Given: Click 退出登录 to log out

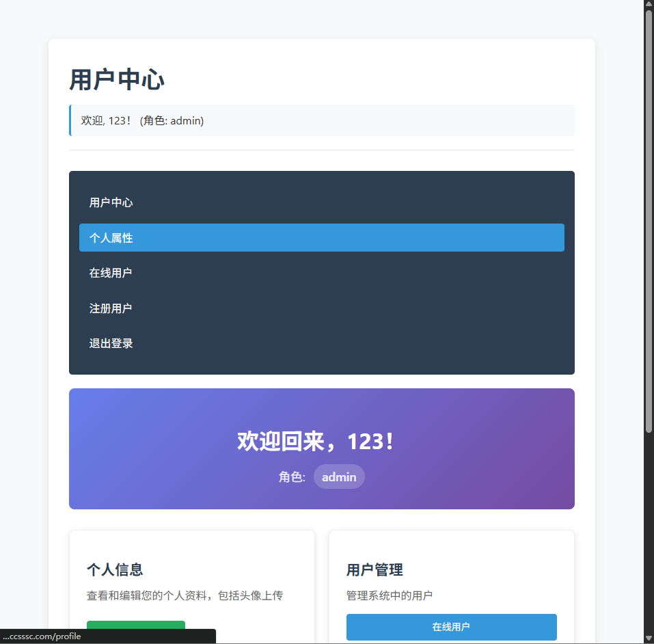Looking at the screenshot, I should point(111,343).
